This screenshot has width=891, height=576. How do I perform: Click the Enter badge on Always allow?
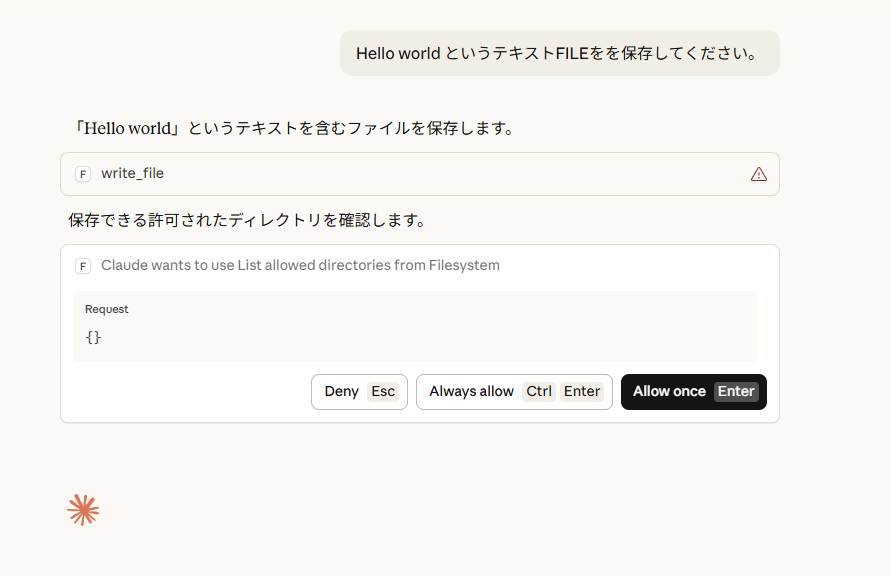pyautogui.click(x=582, y=392)
